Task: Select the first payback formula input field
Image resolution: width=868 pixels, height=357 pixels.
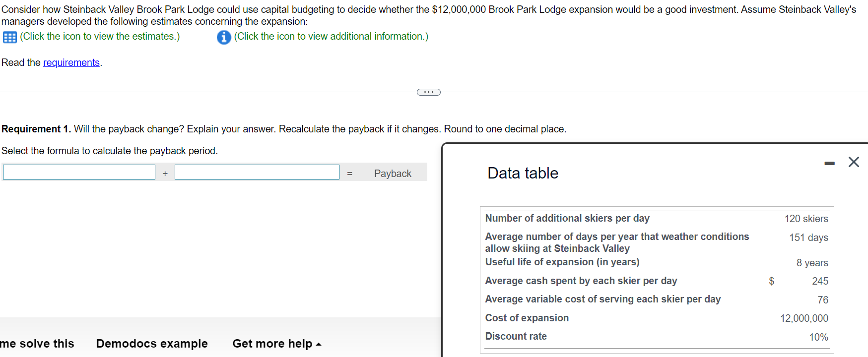Action: [x=79, y=172]
